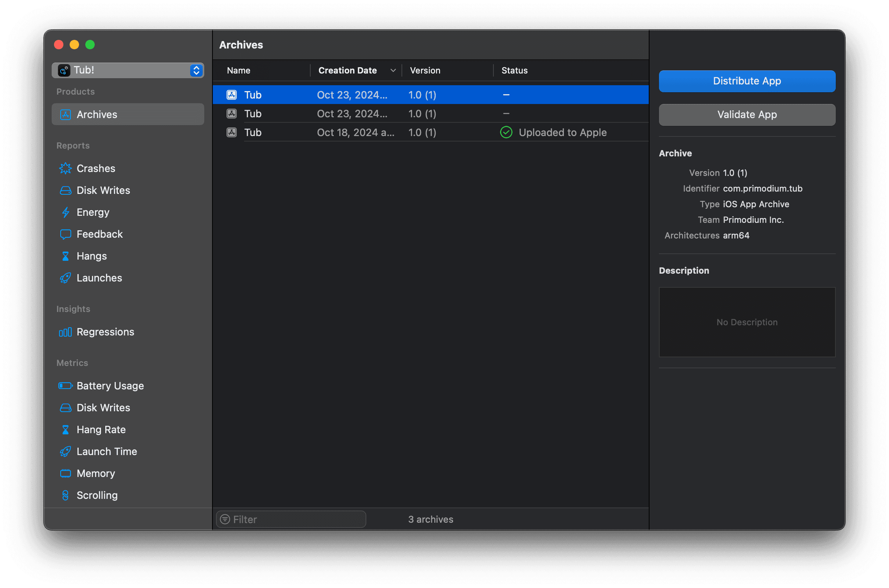889x588 pixels.
Task: Expand the Creation Date column dropdown
Action: coord(392,70)
